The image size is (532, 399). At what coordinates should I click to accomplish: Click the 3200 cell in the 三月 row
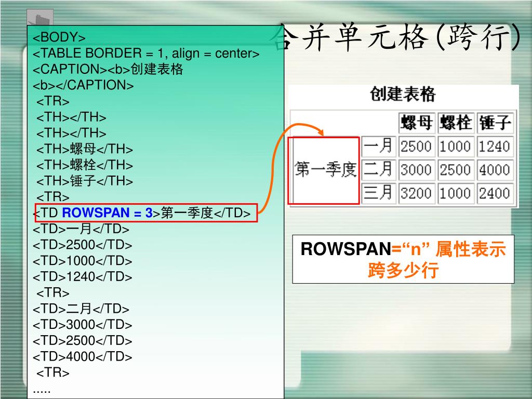417,193
